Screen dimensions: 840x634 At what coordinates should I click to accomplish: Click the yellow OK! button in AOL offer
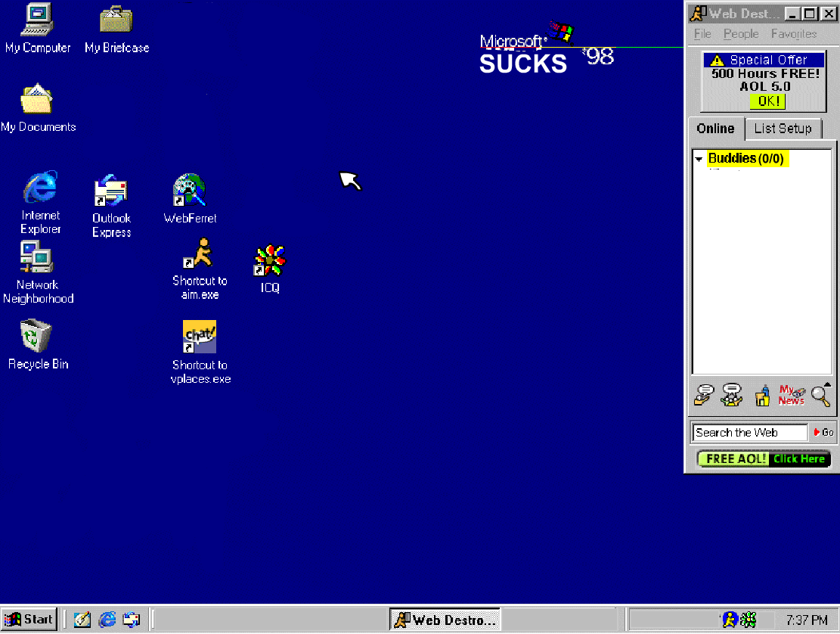coord(767,101)
